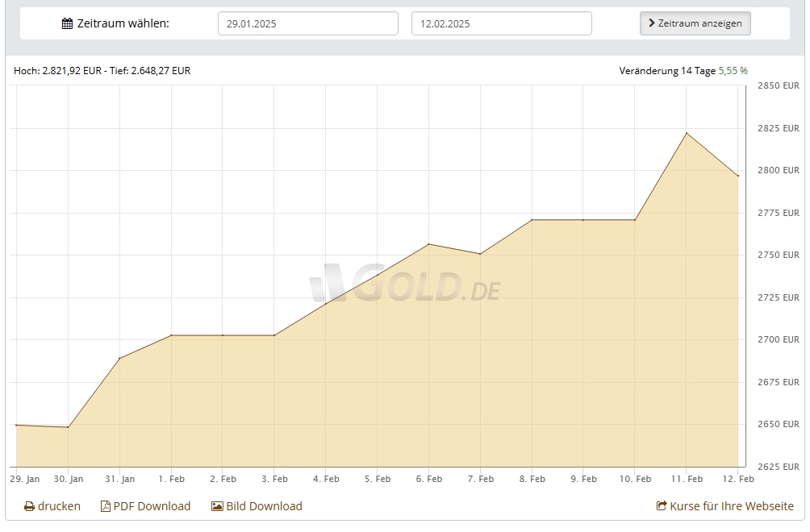Viewport: 810px width, 532px height.
Task: Click the PDF file icon
Action: point(106,506)
